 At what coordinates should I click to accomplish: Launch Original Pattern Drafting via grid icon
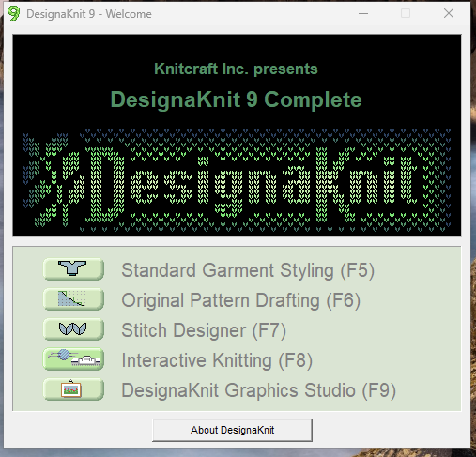73,299
